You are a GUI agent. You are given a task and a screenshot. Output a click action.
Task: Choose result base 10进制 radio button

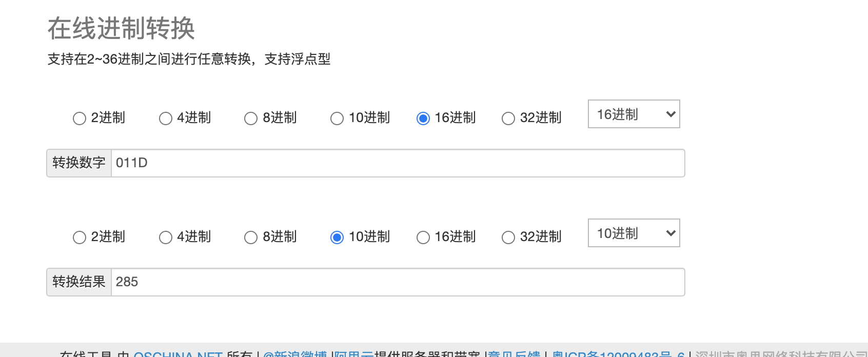pyautogui.click(x=337, y=237)
